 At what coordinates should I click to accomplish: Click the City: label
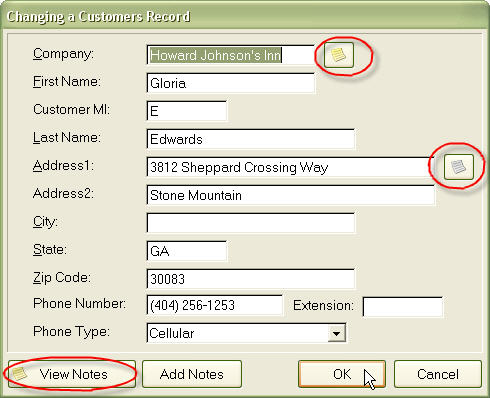pos(45,222)
